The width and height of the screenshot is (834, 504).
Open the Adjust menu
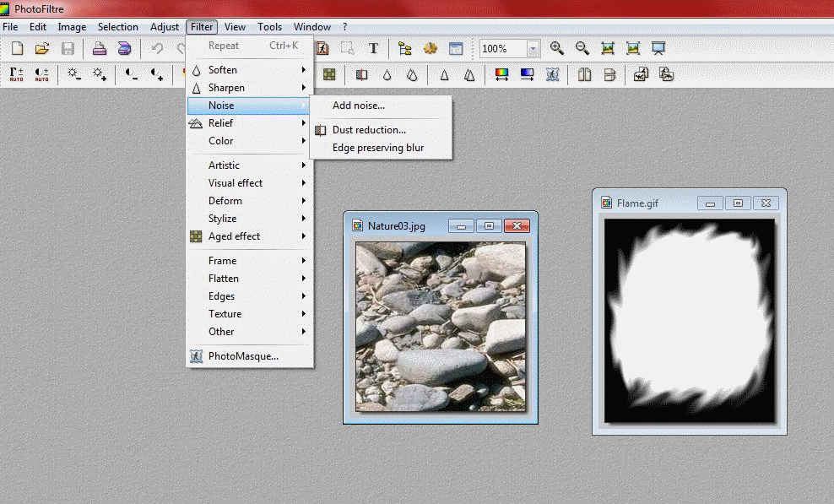tap(165, 27)
